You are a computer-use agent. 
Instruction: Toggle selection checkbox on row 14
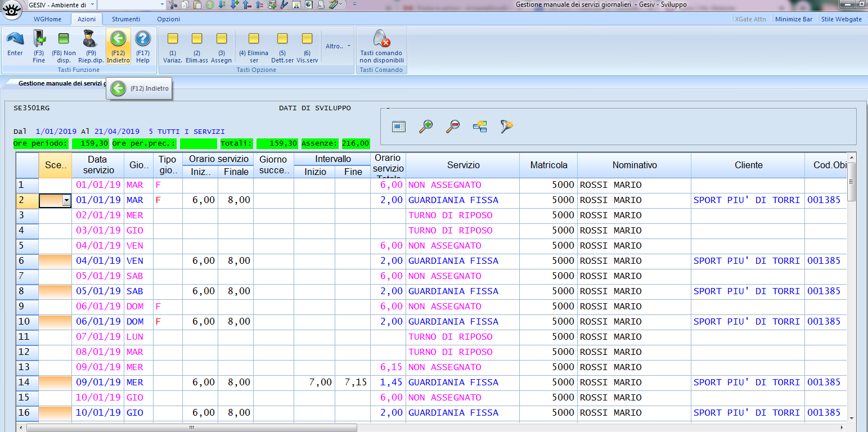[x=54, y=382]
